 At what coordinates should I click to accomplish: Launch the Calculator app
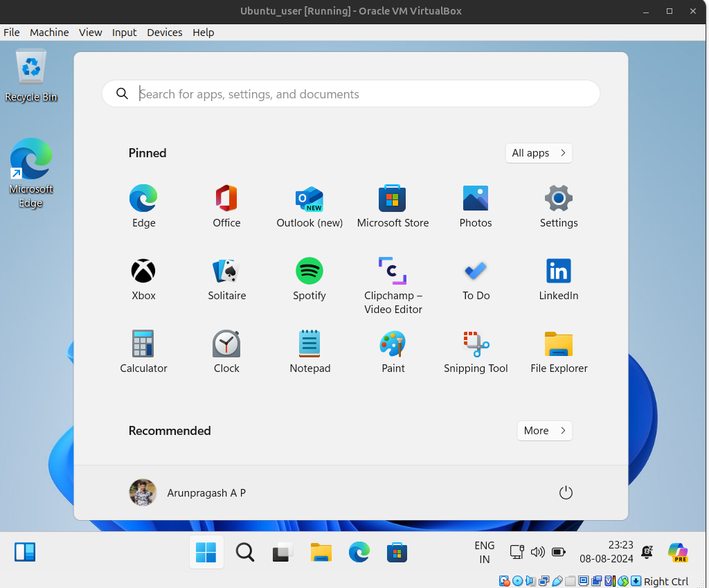(x=143, y=352)
